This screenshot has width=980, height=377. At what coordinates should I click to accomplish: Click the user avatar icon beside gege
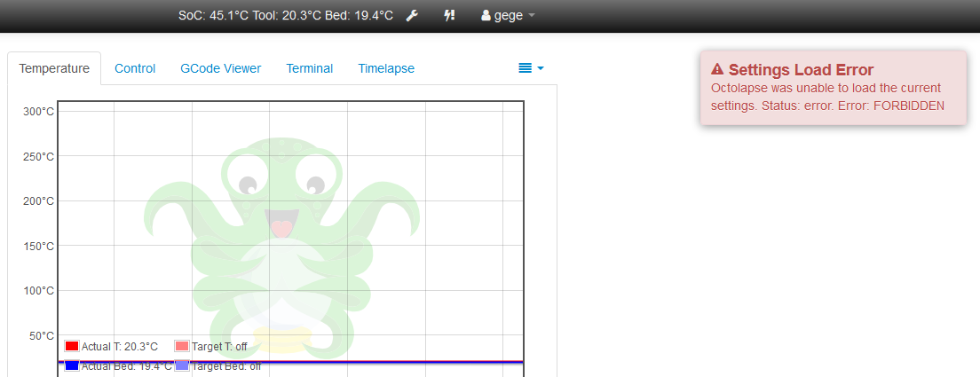(x=486, y=16)
